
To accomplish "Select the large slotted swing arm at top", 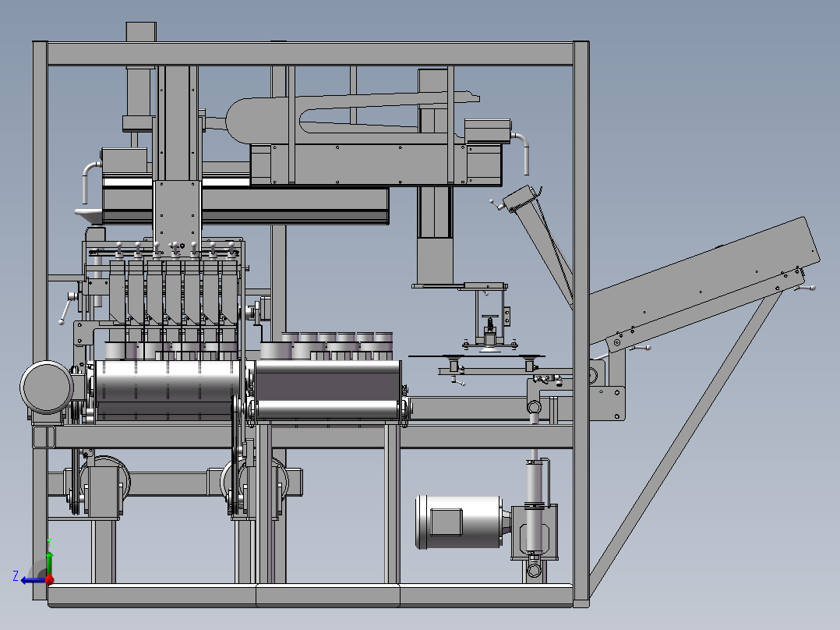I will 351,119.
